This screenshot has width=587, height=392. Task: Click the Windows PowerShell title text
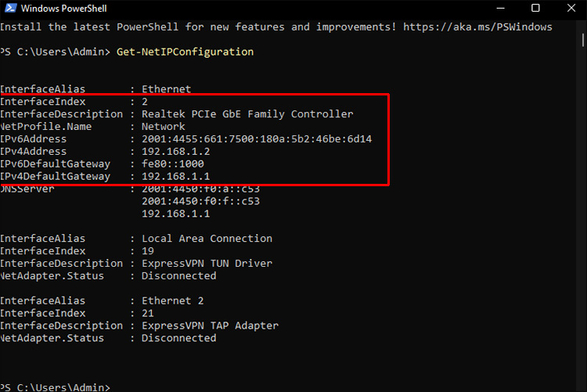[x=66, y=9]
